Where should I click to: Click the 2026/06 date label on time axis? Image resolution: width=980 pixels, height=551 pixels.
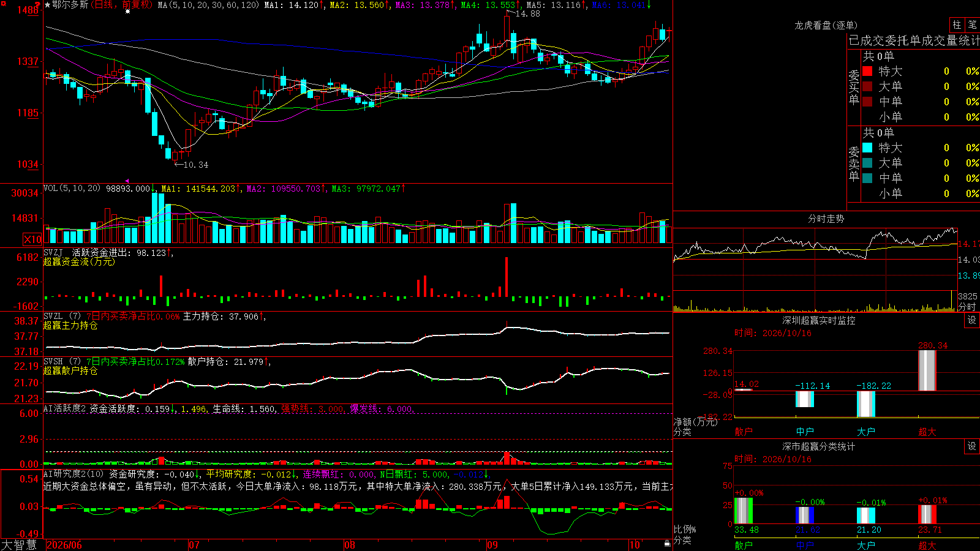pyautogui.click(x=64, y=545)
